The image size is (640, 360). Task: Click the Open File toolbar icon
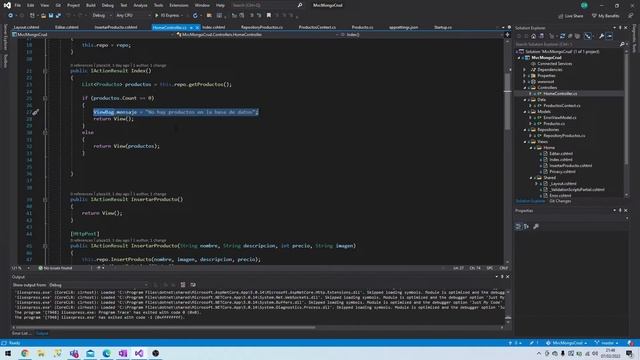pos(43,16)
